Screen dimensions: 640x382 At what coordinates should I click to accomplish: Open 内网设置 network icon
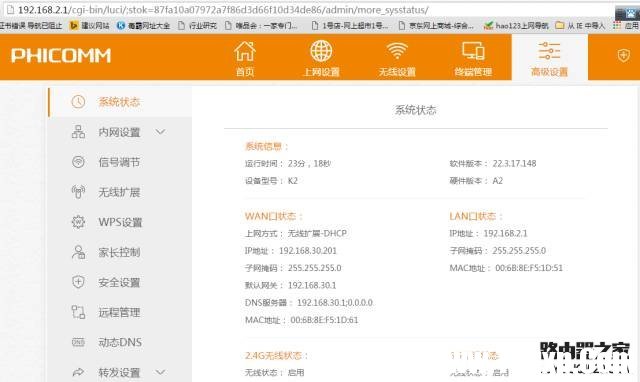click(78, 132)
